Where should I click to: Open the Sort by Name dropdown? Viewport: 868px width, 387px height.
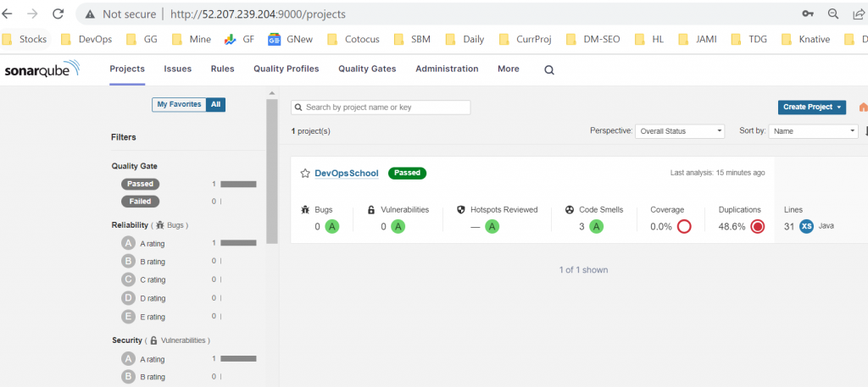pyautogui.click(x=814, y=131)
